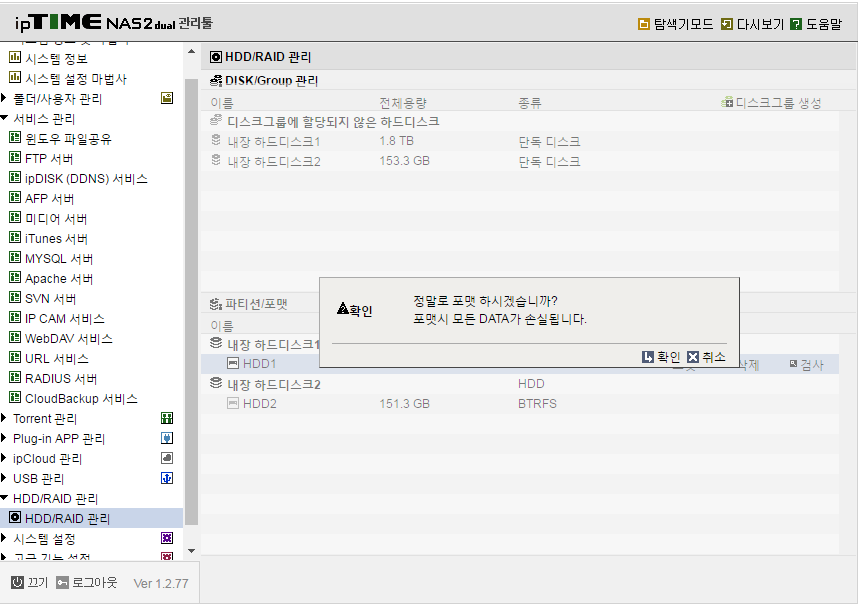861x604 pixels.
Task: Click Torrent 관리 folder icon
Action: 167,418
